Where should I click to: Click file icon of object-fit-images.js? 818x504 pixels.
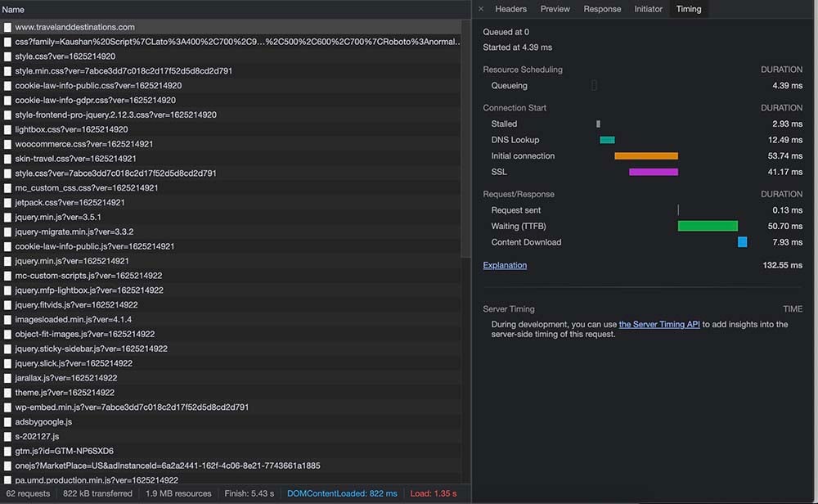[x=7, y=334]
